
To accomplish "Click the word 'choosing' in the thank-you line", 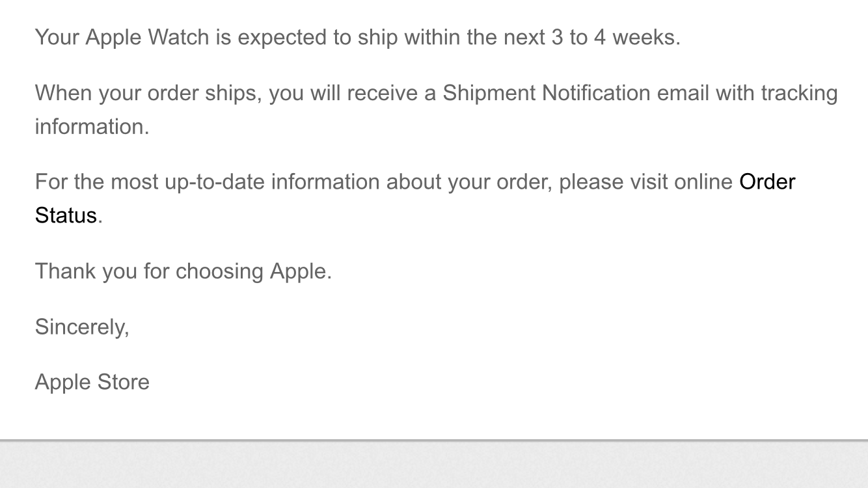I will point(219,271).
